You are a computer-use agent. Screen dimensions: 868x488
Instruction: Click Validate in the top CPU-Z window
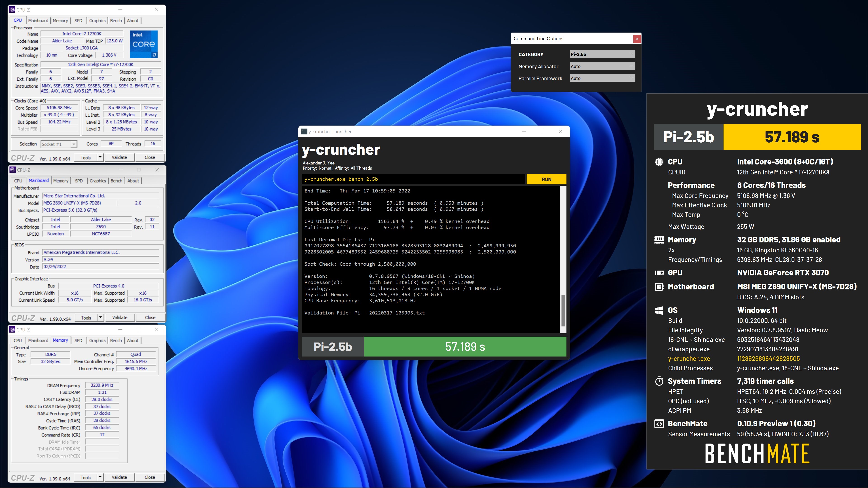coord(119,157)
